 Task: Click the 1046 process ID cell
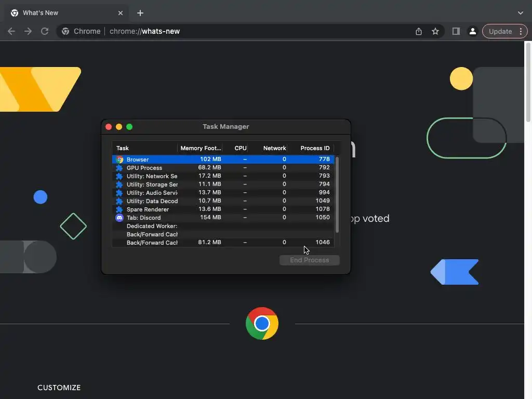click(322, 242)
